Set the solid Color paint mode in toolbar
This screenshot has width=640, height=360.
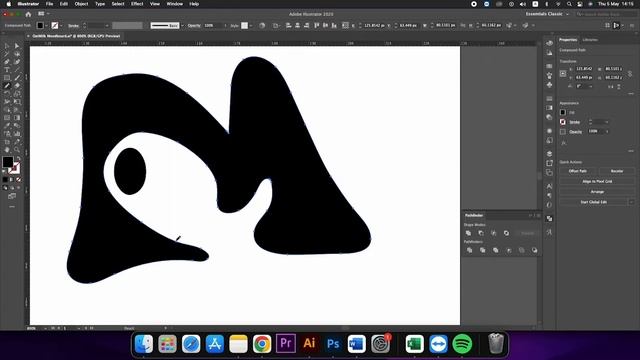5,180
